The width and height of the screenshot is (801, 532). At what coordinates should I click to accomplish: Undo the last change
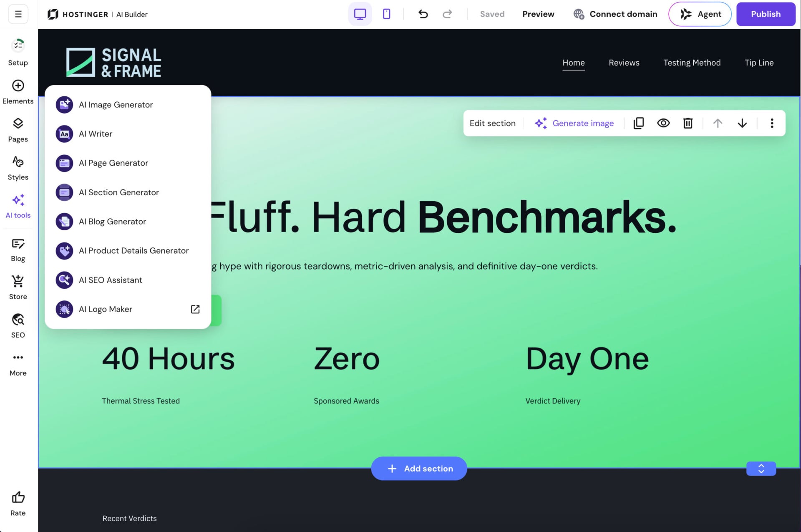coord(423,14)
